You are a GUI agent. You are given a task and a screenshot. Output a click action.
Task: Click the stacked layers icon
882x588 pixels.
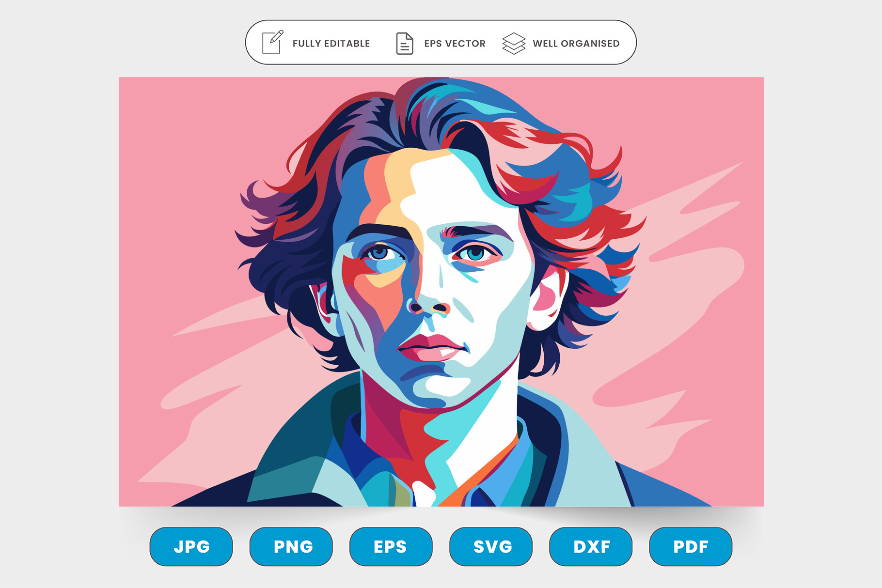tap(514, 44)
